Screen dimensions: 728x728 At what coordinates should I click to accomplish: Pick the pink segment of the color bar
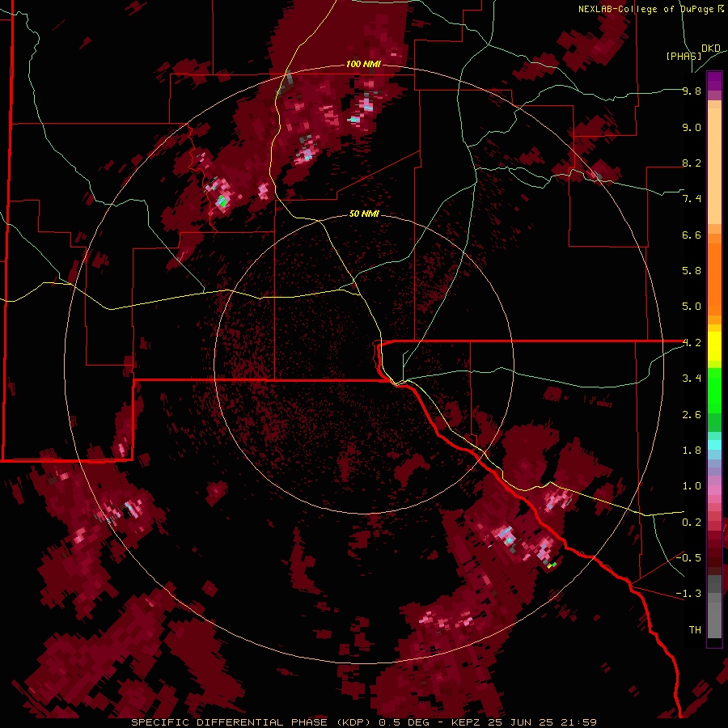click(x=714, y=490)
